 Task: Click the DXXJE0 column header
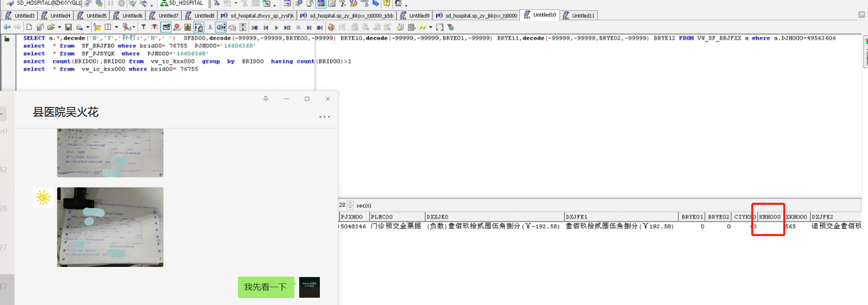click(x=495, y=217)
